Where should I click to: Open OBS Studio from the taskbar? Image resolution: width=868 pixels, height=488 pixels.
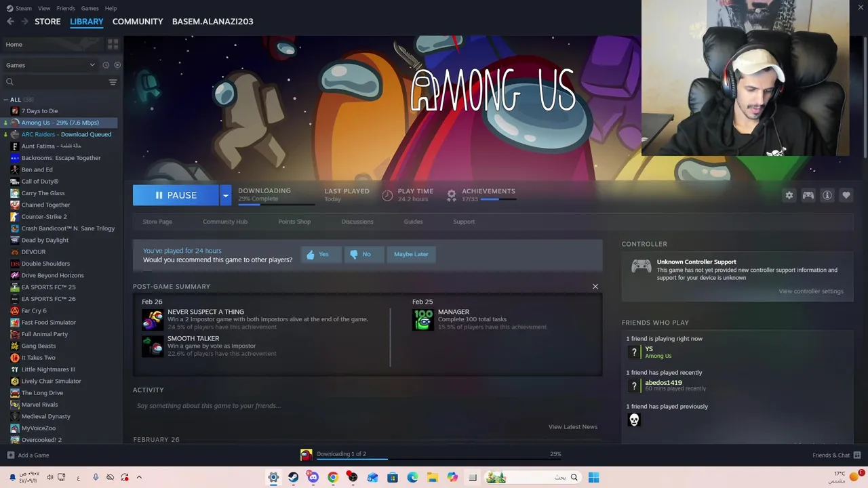(x=353, y=477)
